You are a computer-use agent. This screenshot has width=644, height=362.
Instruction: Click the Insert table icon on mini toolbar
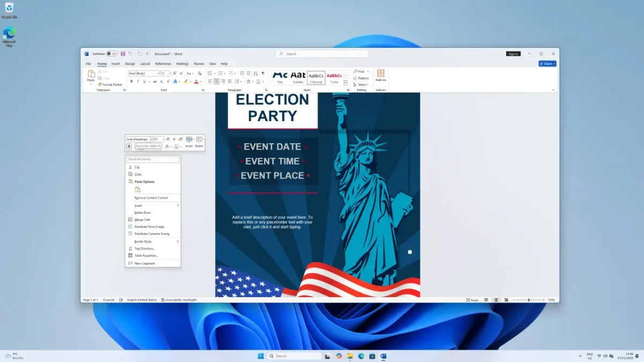click(189, 139)
